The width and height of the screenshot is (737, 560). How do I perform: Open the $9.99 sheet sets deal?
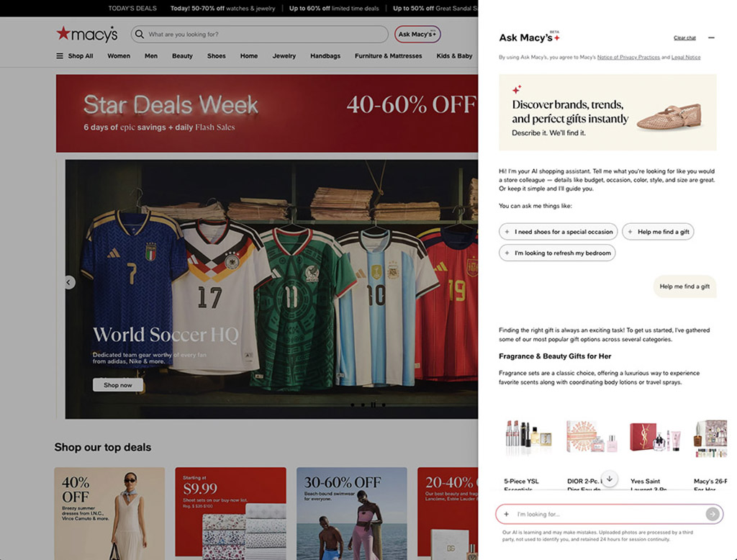pyautogui.click(x=230, y=513)
